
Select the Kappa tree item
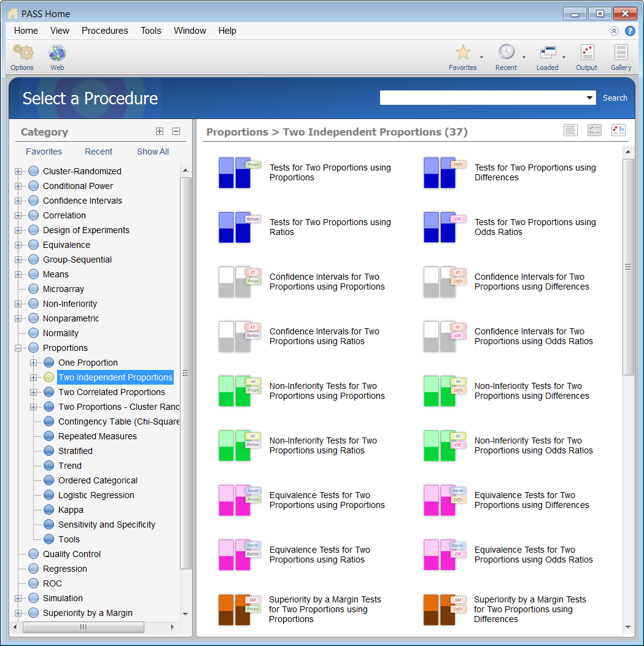point(71,510)
